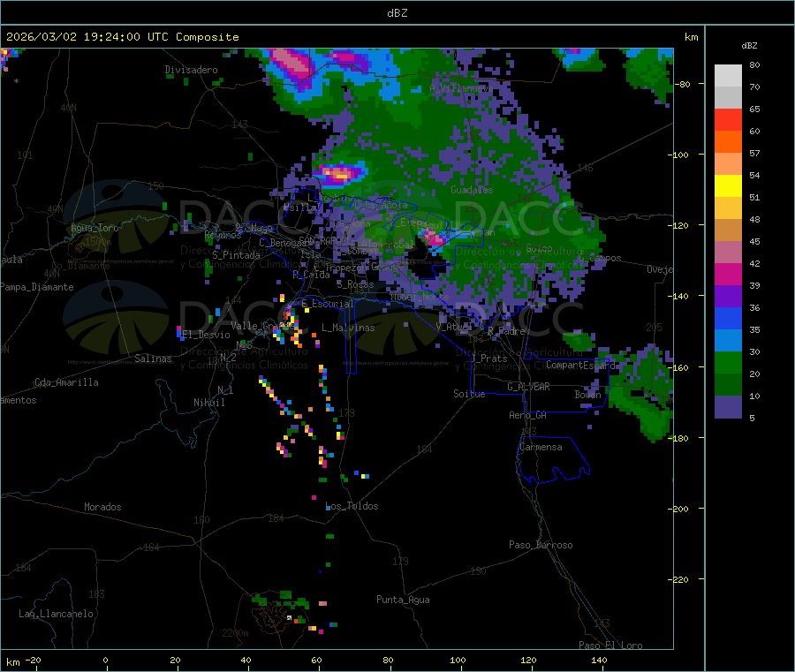Viewport: 795px width, 672px height.
Task: Click the El_Desvio map label
Action: 206,335
